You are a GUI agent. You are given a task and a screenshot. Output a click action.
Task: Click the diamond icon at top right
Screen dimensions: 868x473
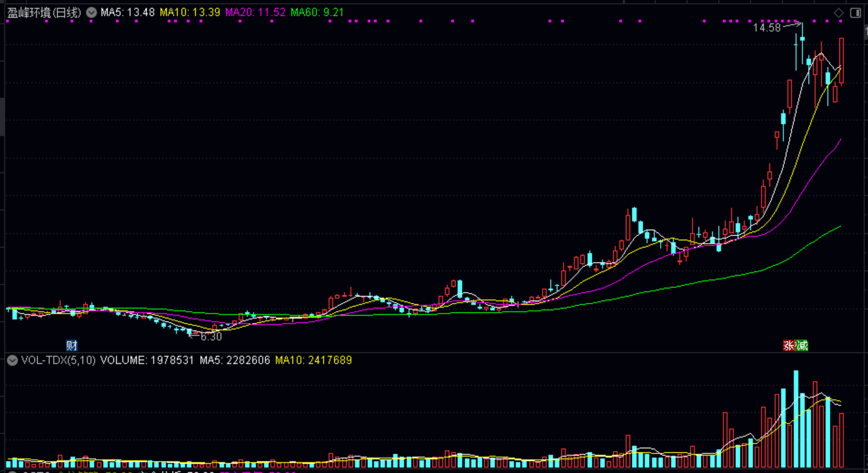click(839, 13)
